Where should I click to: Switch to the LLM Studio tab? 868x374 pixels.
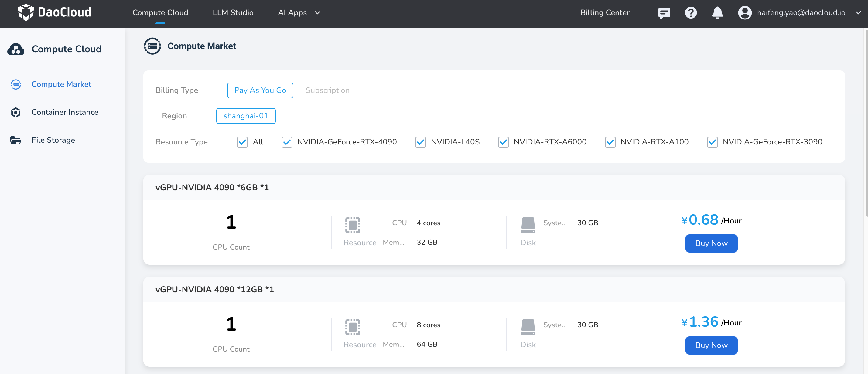pyautogui.click(x=233, y=13)
